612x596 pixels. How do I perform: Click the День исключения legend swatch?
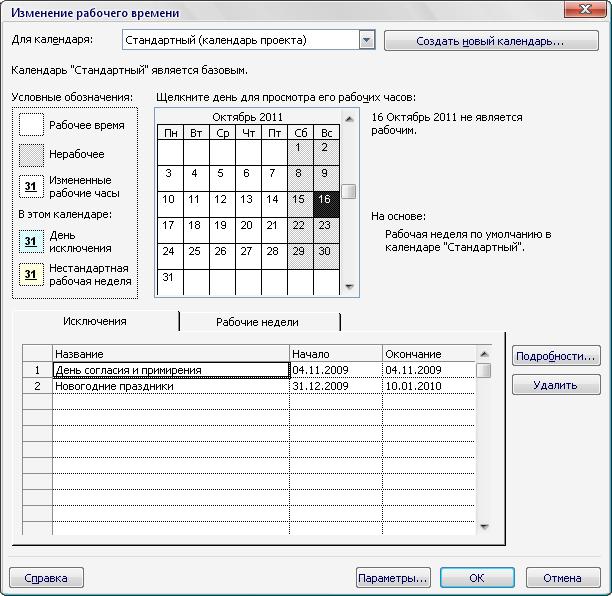coord(32,241)
